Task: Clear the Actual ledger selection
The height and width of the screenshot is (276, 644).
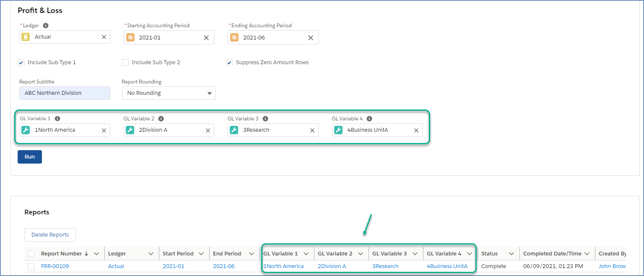Action: pos(104,37)
